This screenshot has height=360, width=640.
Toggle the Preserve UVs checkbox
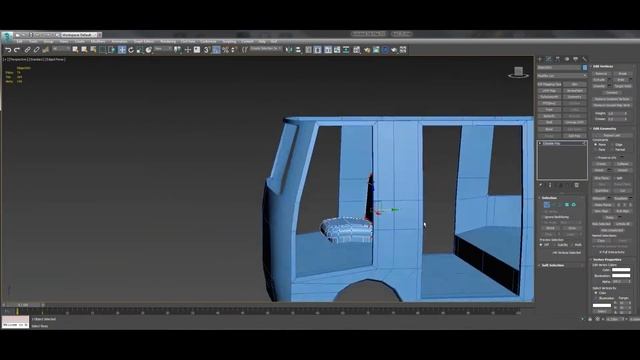click(x=596, y=158)
